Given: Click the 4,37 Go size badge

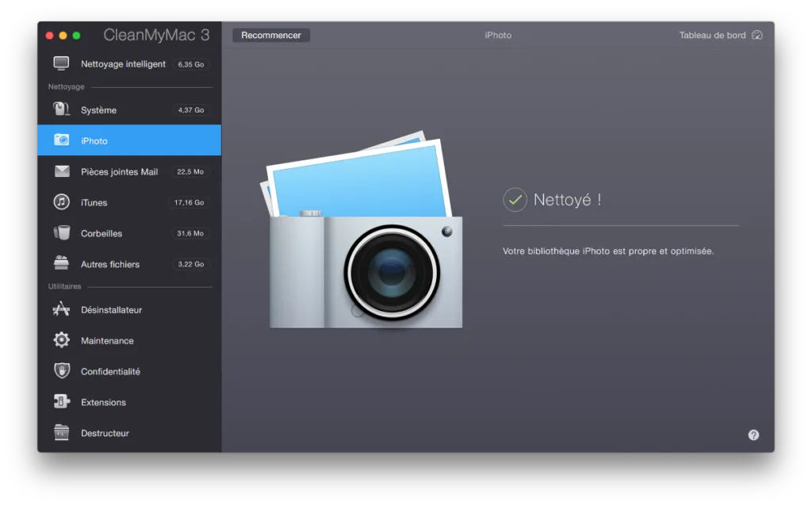Looking at the screenshot, I should [191, 109].
